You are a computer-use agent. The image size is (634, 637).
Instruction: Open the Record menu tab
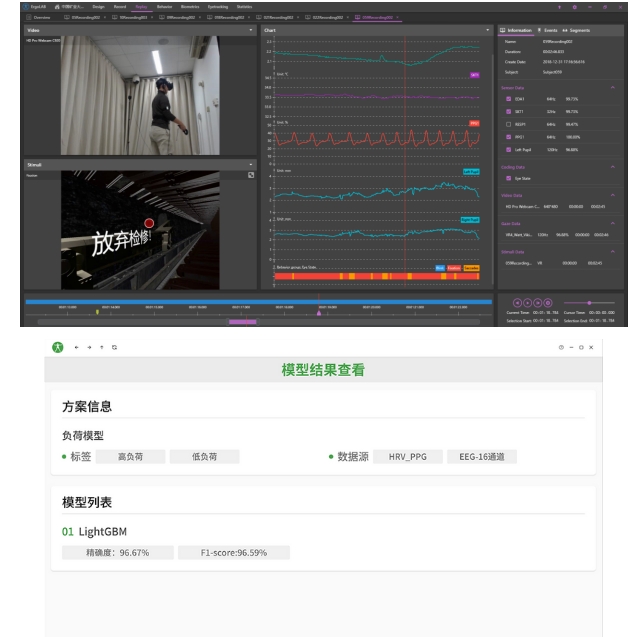point(120,7)
